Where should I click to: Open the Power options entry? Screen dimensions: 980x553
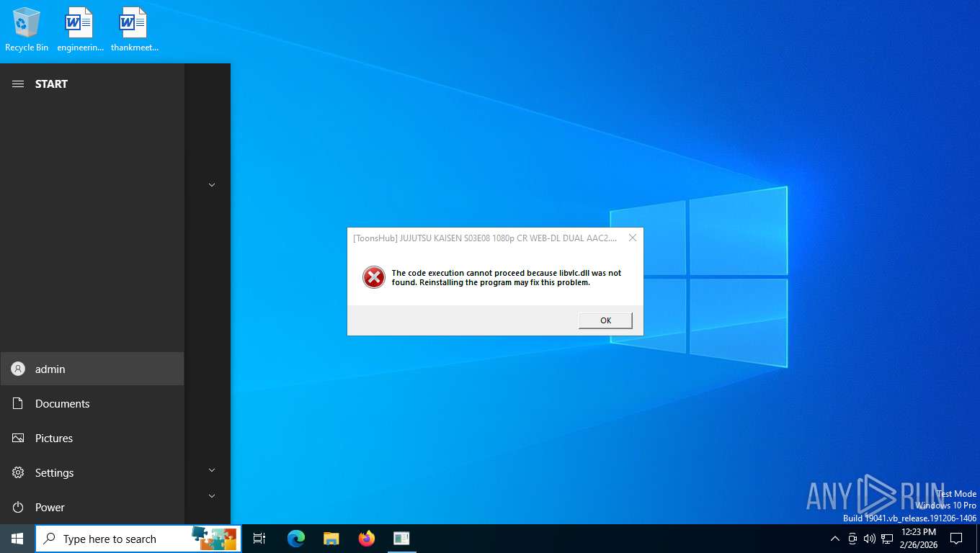pos(92,507)
